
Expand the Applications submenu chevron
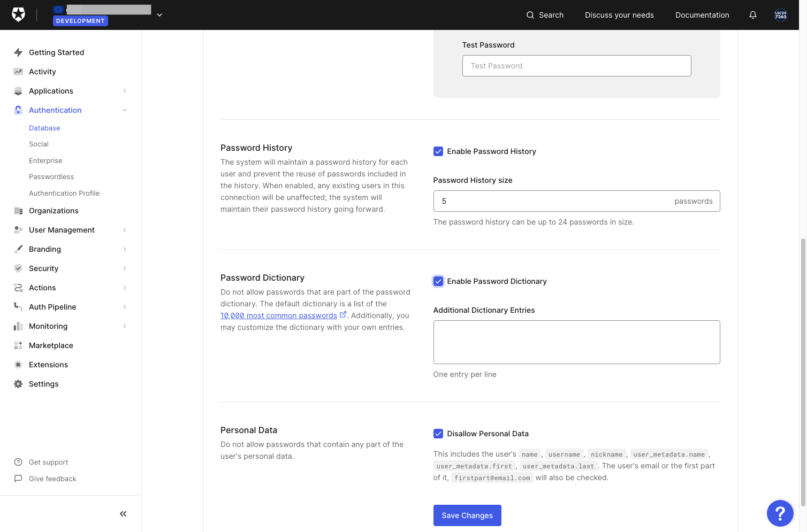(125, 91)
